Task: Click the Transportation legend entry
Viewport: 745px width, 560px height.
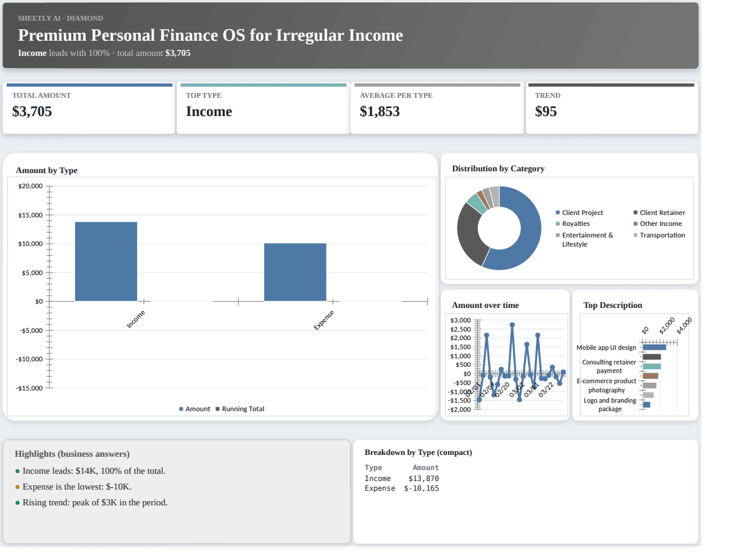Action: point(659,235)
